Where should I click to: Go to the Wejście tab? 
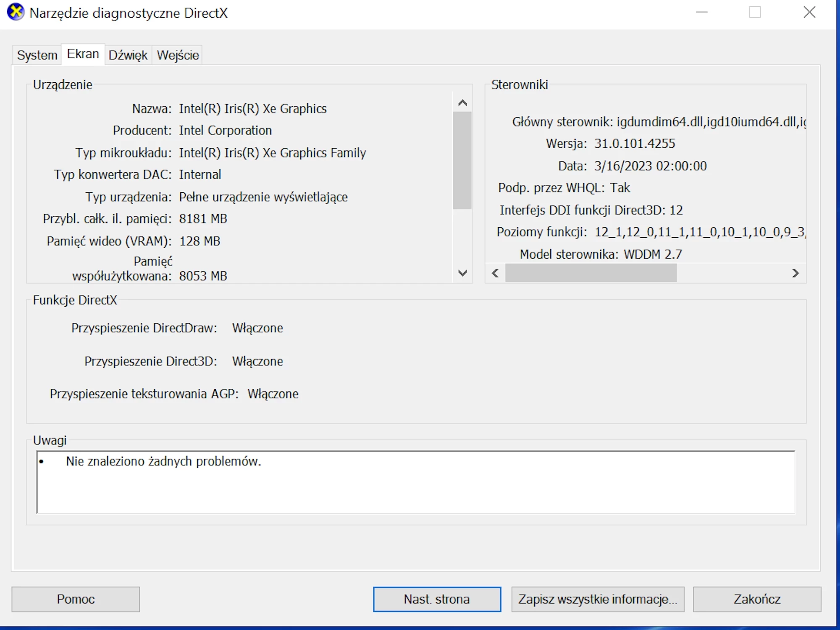tap(178, 55)
